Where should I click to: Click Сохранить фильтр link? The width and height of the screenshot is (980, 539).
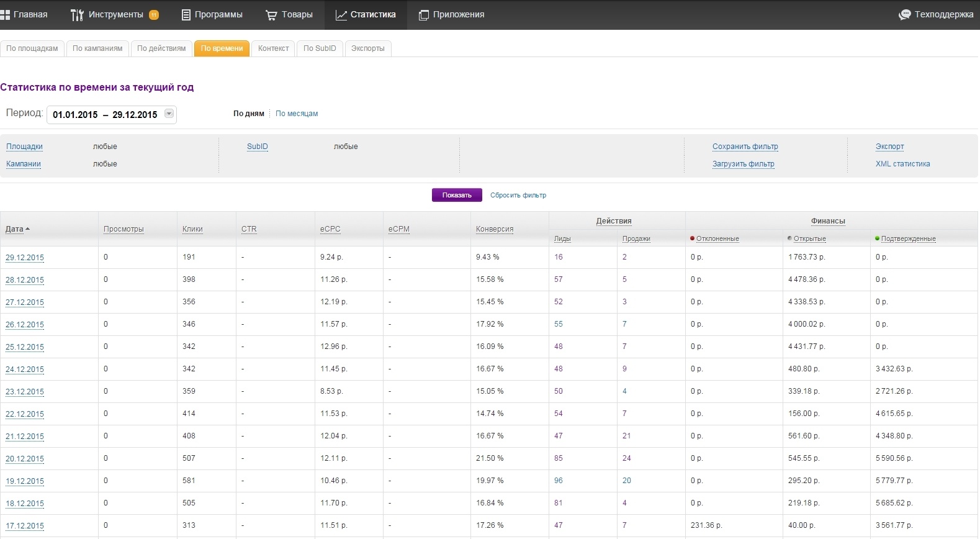pos(745,147)
